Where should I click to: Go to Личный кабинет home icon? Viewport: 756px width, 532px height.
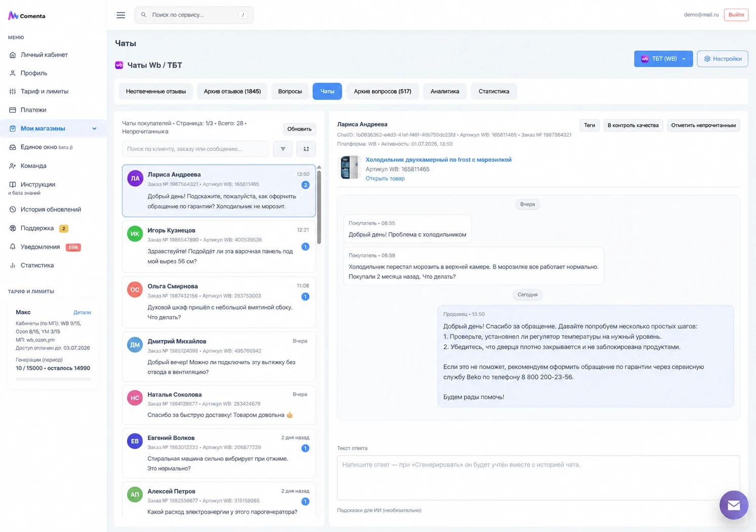[13, 55]
